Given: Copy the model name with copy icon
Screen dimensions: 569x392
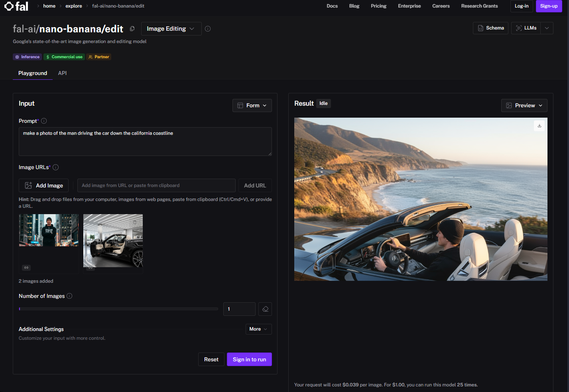Looking at the screenshot, I should click(132, 29).
